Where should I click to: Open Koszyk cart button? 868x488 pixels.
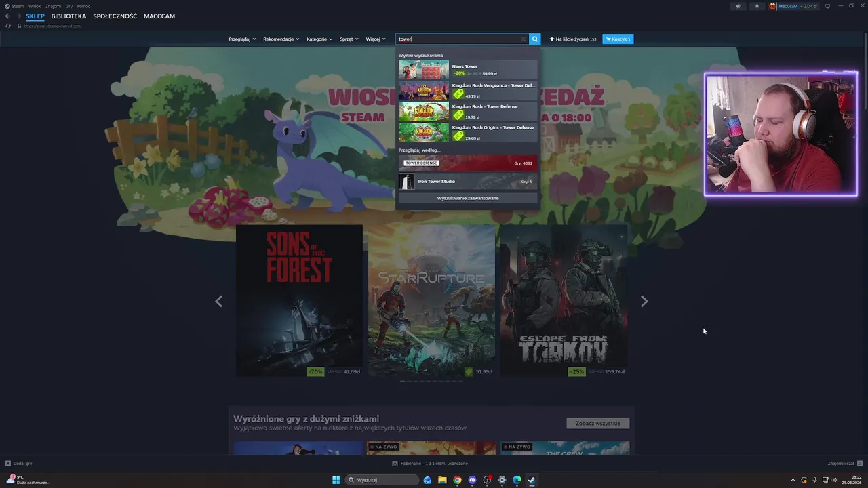coord(618,39)
